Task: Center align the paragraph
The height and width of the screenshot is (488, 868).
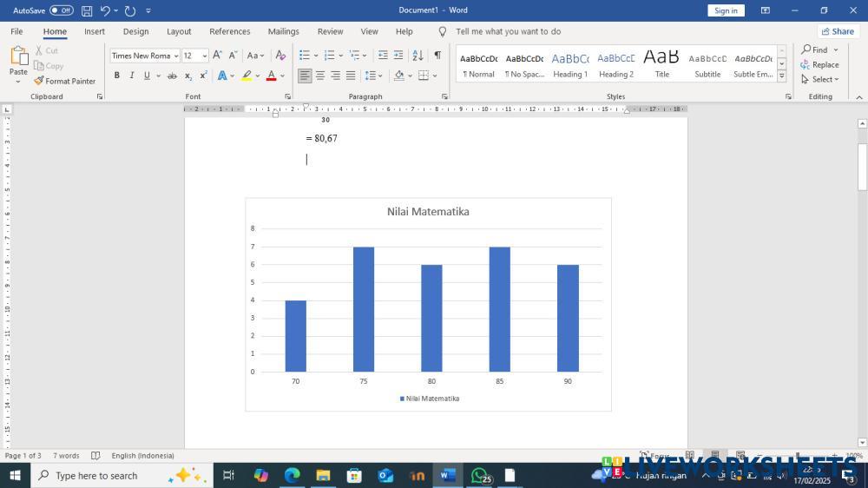Action: tap(320, 76)
